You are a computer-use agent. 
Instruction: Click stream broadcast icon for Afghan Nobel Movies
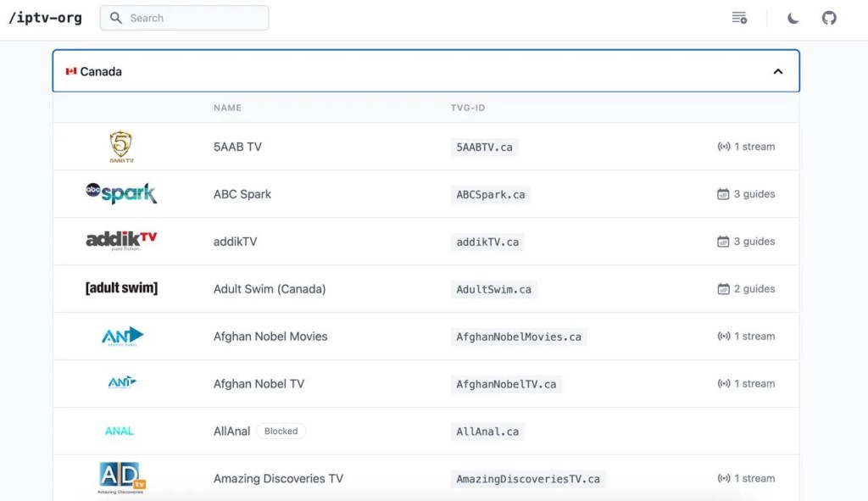click(724, 336)
